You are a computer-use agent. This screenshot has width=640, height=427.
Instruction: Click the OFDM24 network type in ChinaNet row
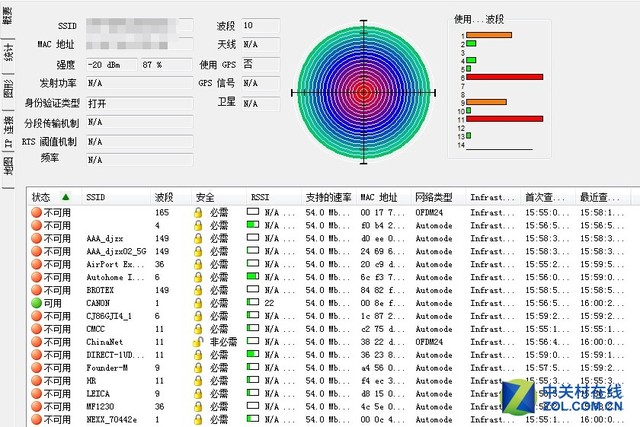click(429, 342)
